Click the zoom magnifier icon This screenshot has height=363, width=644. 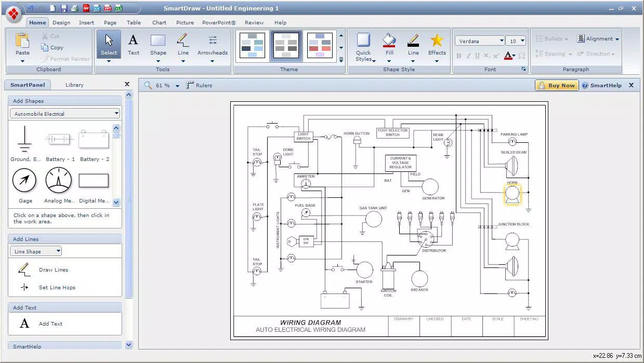148,85
